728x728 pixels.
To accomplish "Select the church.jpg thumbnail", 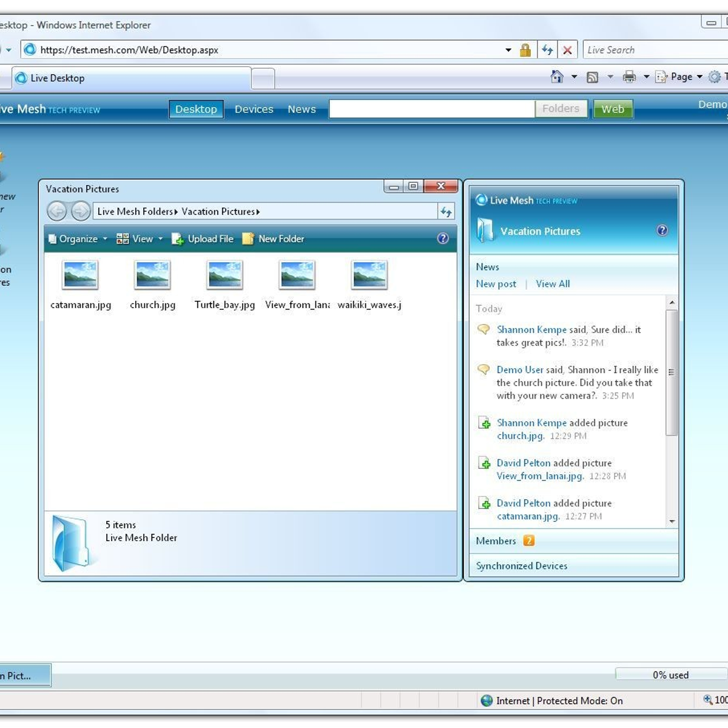I will pyautogui.click(x=152, y=275).
